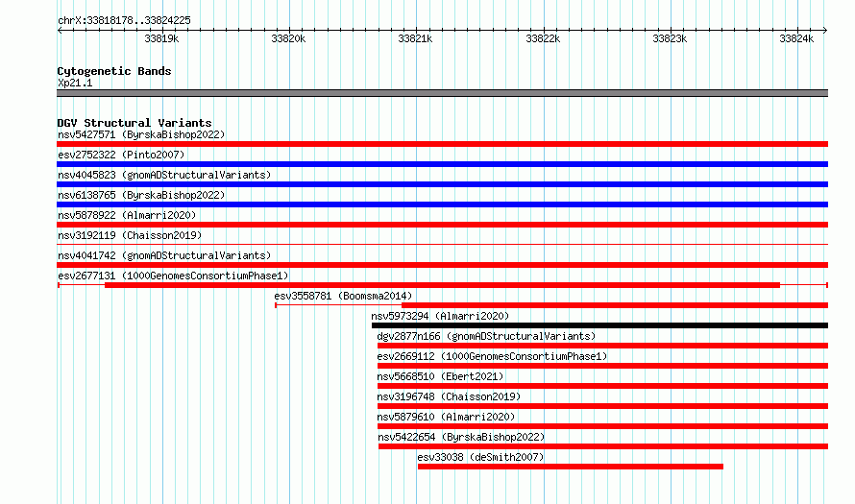Screen dimensions: 855x504
Task: Click blue bar under esv2752322 label
Action: [442, 164]
